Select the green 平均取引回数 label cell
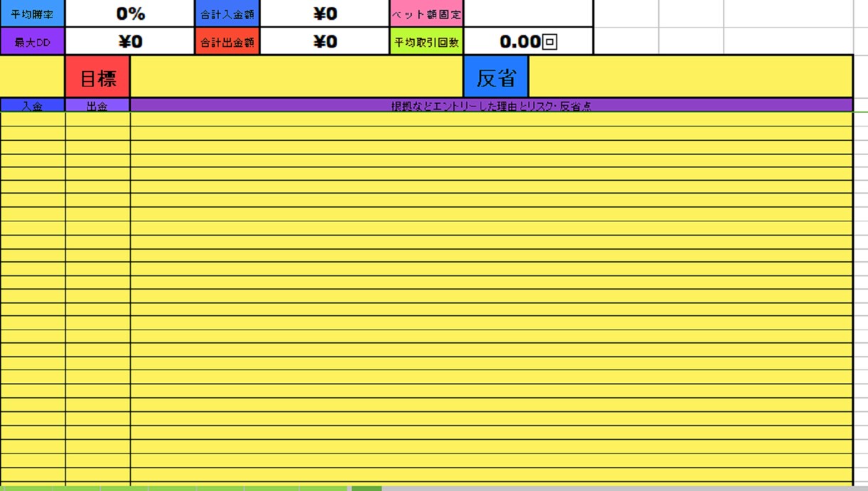Screen dimensions: 868x491 coord(426,42)
